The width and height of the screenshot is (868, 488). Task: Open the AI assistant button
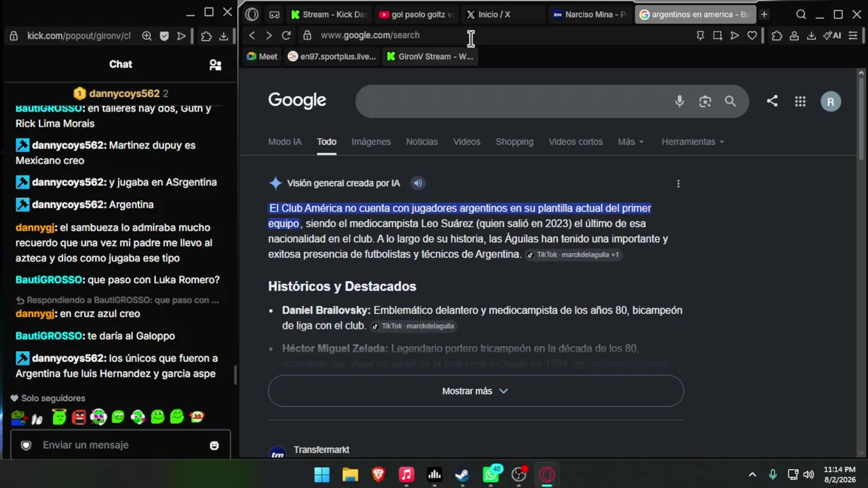(832, 35)
